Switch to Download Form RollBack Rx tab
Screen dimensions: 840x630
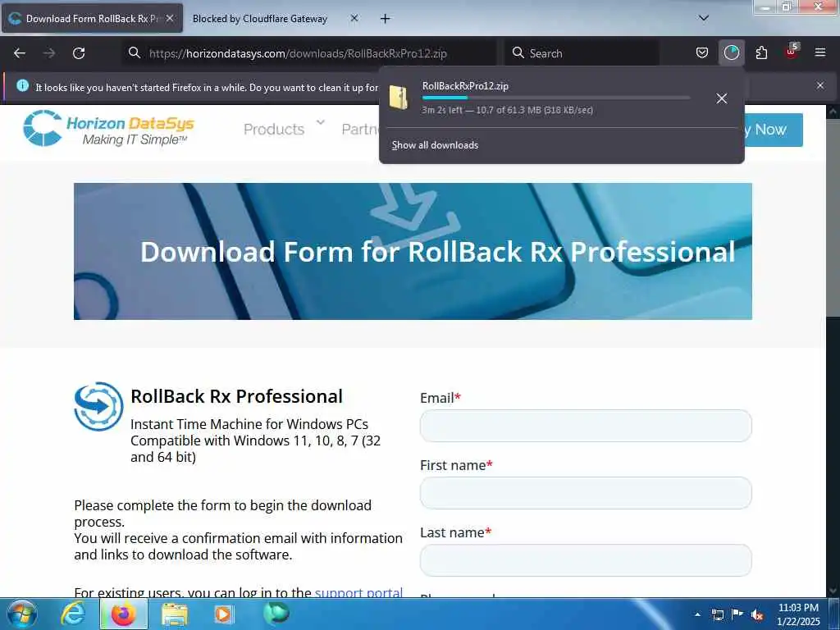coord(92,18)
